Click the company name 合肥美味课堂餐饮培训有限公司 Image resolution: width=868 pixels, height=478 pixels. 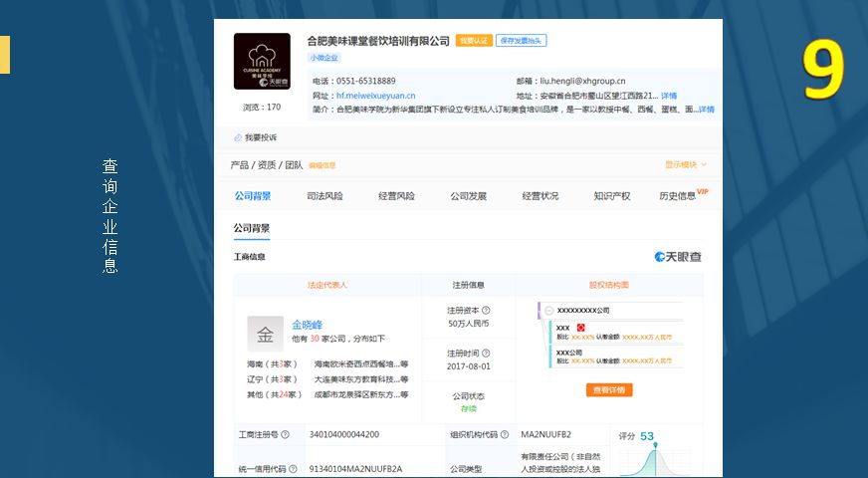tap(378, 41)
